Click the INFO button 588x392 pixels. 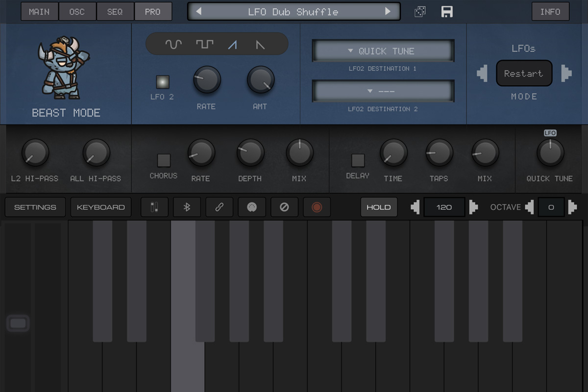[550, 12]
